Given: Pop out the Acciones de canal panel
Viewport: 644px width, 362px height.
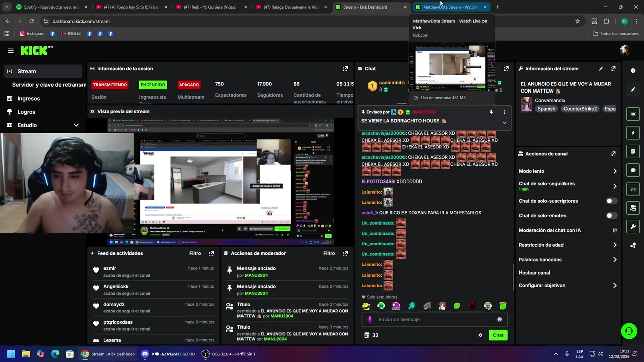Looking at the screenshot, I should [x=613, y=154].
